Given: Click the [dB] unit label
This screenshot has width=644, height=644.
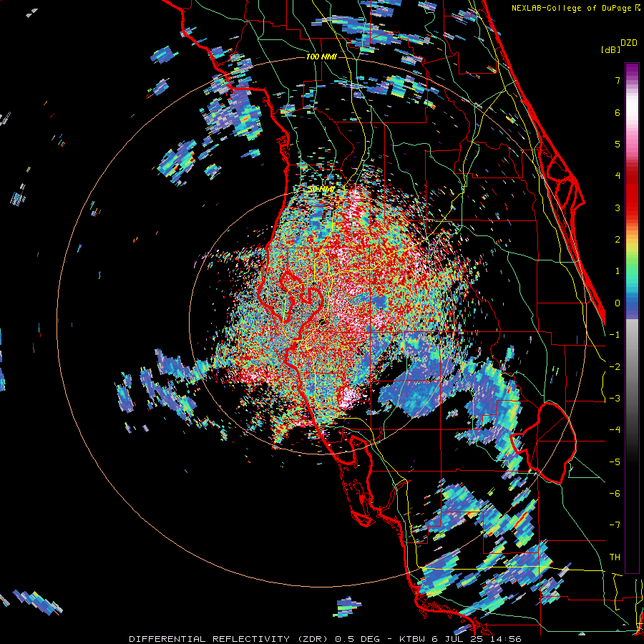Looking at the screenshot, I should pos(611,49).
